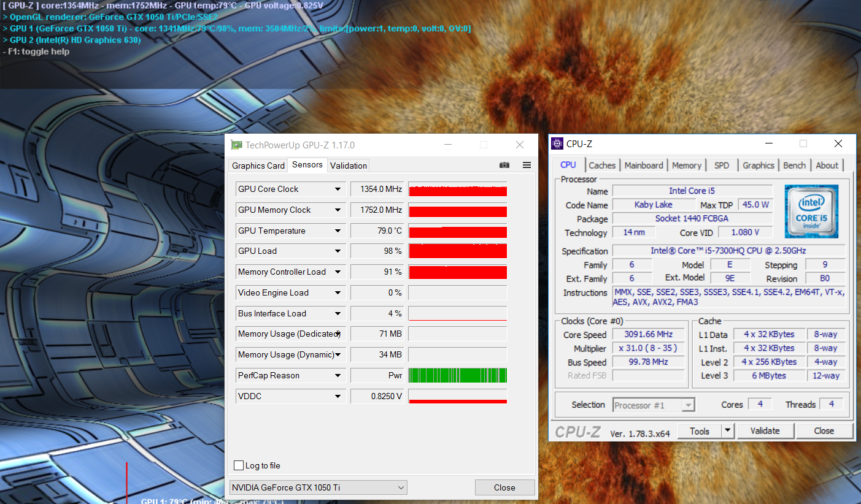Click the Intel Core i5 Name field
The width and height of the screenshot is (861, 504).
(692, 191)
